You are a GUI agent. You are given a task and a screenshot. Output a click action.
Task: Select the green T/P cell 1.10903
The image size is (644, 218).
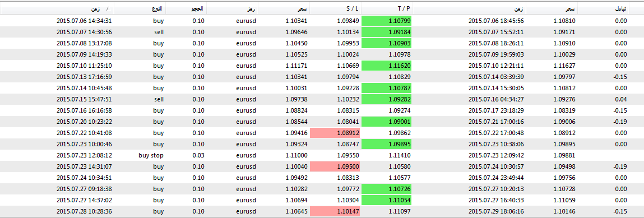(386, 43)
